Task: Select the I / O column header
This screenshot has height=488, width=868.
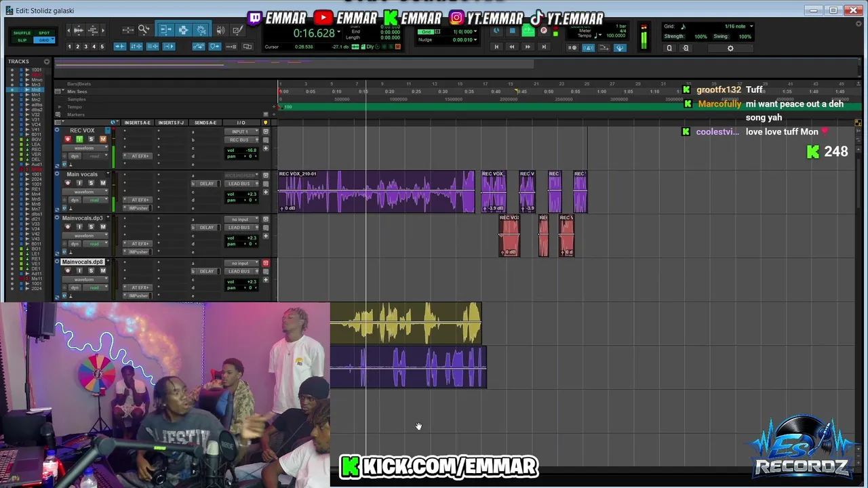Action: (241, 123)
